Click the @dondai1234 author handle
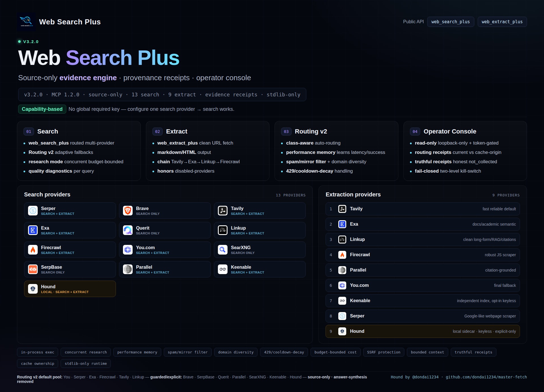Image resolution: width=544 pixels, height=392 pixels. [x=425, y=377]
